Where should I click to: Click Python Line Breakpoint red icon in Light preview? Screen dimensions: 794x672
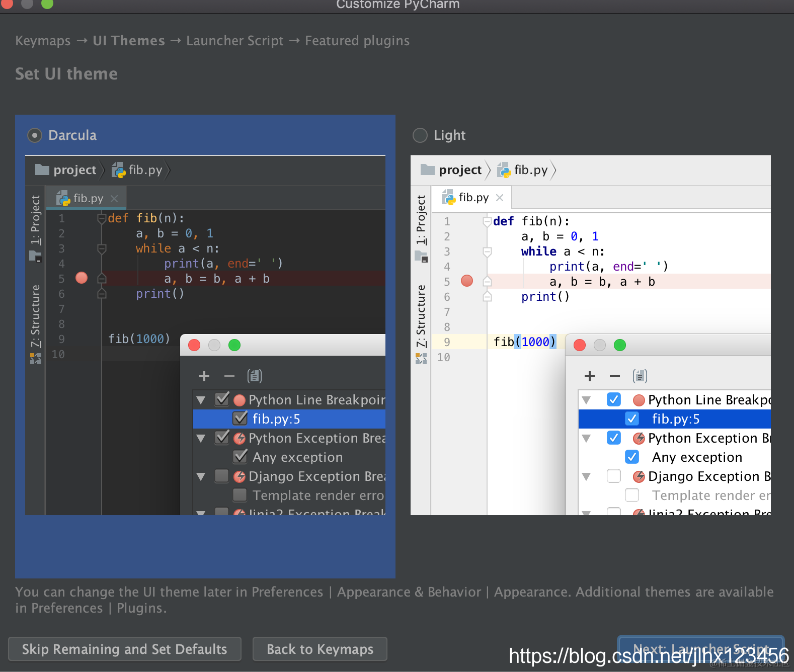639,400
